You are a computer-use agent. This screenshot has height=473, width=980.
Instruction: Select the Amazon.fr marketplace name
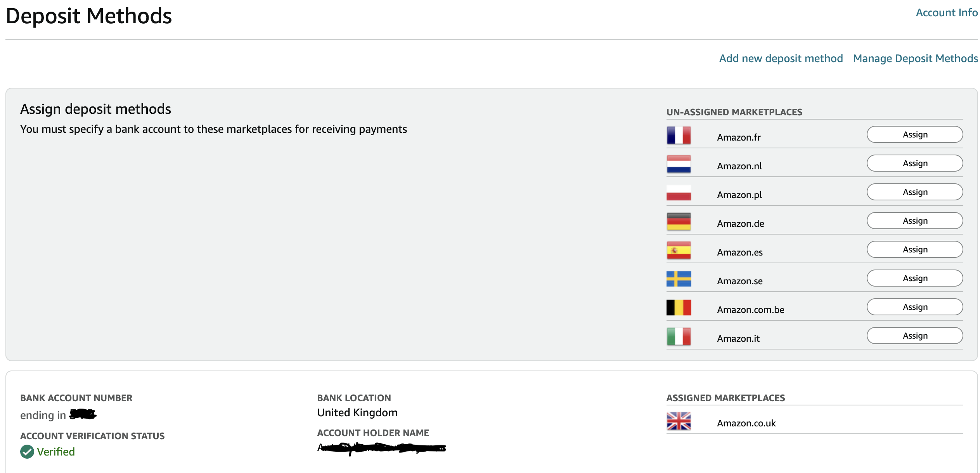739,137
